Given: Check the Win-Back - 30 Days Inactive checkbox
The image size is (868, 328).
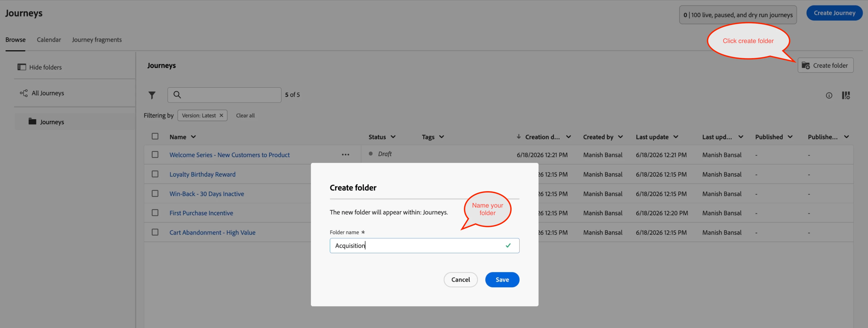Looking at the screenshot, I should tap(155, 193).
